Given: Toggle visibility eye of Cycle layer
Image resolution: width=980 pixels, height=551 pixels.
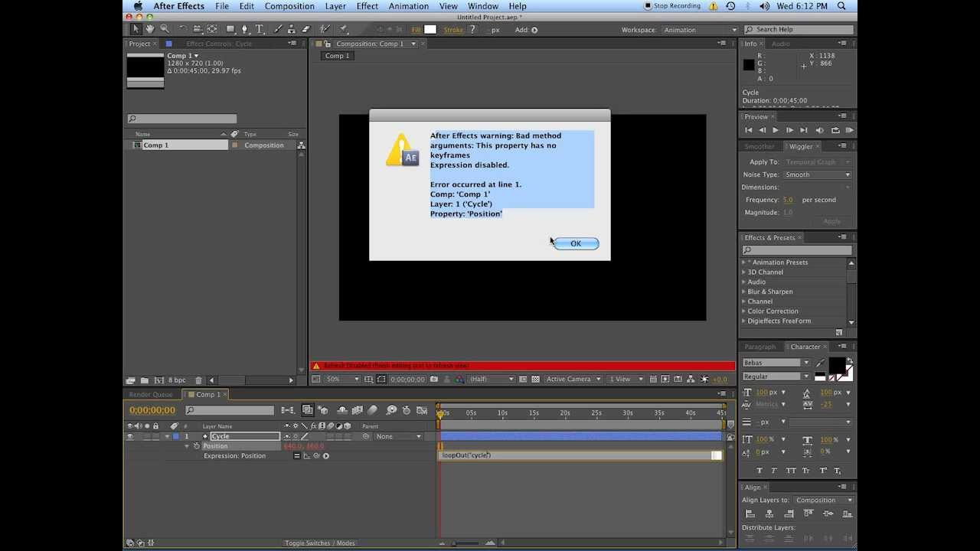Looking at the screenshot, I should point(129,437).
